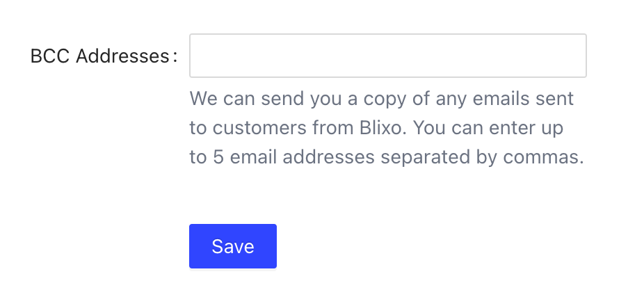Save the BCC address settings

coord(232,246)
